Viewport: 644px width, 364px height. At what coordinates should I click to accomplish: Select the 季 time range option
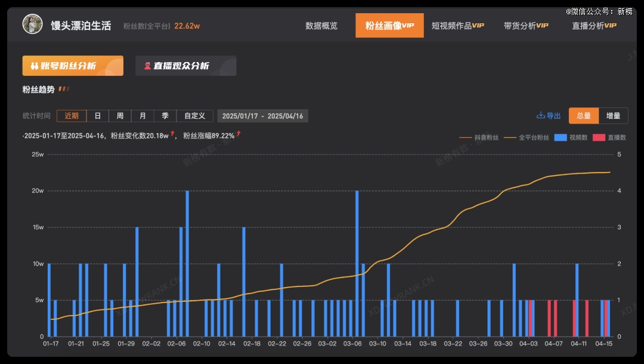(165, 116)
